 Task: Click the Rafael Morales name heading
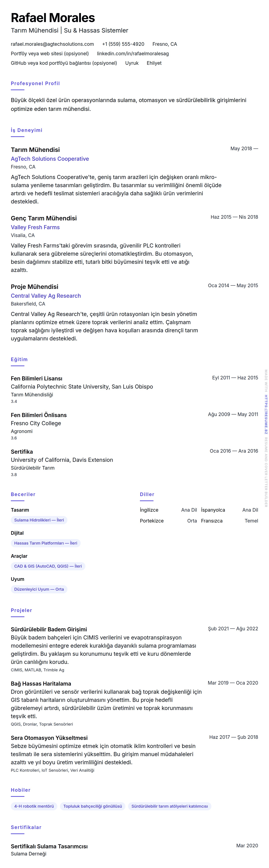(x=53, y=17)
